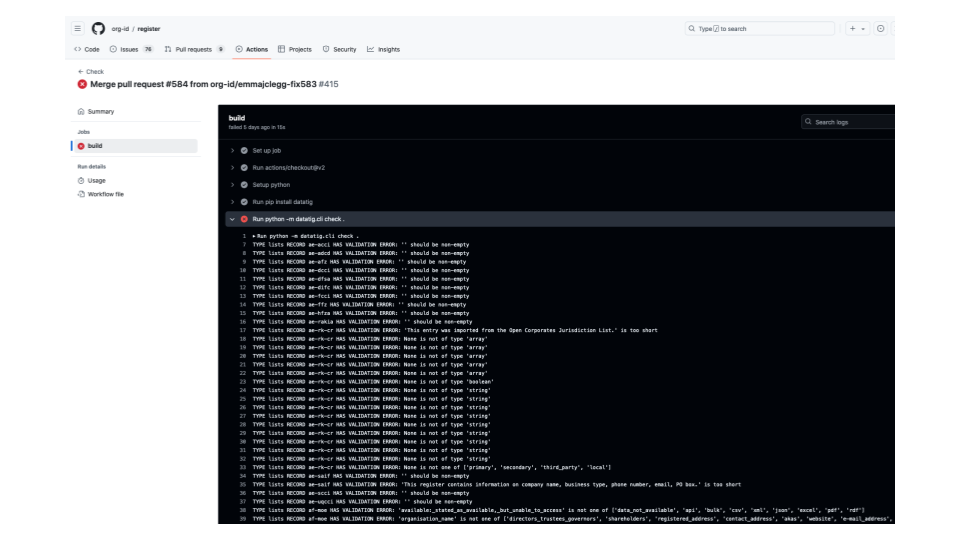Select the build job in sidebar

click(135, 146)
